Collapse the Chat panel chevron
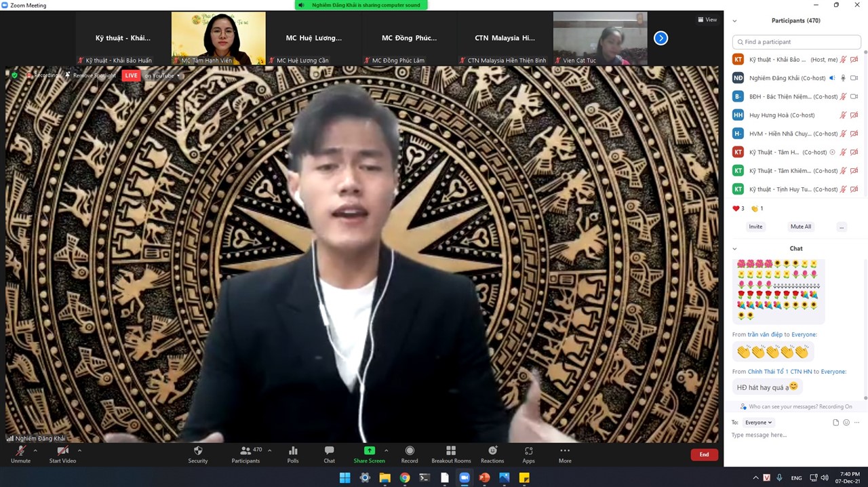Image resolution: width=868 pixels, height=487 pixels. coord(734,249)
